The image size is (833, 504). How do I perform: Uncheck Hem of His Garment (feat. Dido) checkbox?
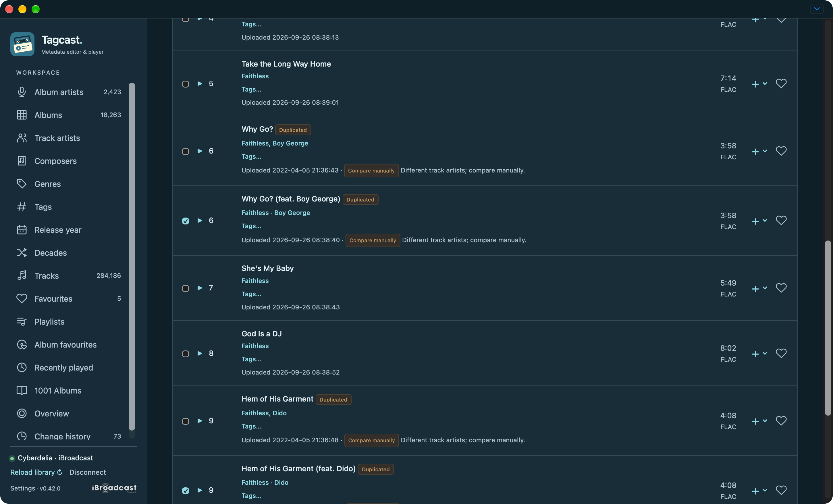click(x=186, y=491)
